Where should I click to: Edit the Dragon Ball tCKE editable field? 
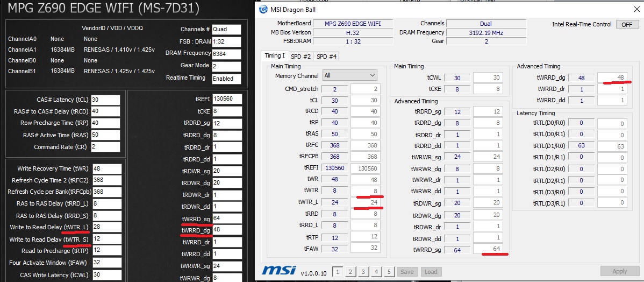[488, 89]
